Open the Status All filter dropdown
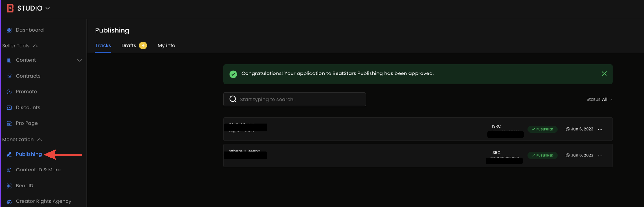This screenshot has height=207, width=644. click(x=600, y=99)
